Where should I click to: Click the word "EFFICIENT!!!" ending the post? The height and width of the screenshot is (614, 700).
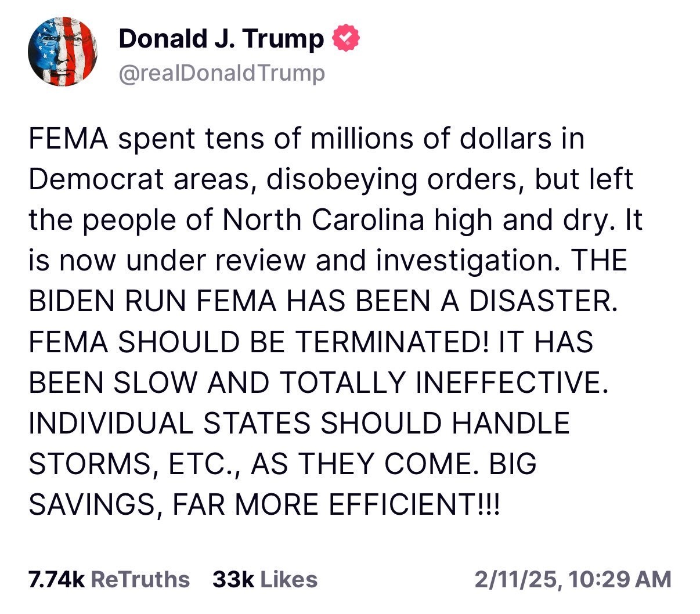pyautogui.click(x=414, y=505)
